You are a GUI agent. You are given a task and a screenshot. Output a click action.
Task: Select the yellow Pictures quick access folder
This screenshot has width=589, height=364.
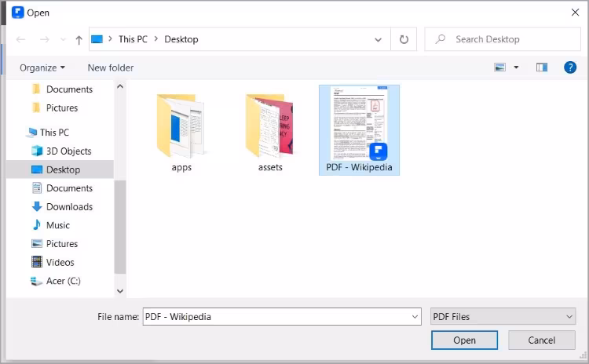55,108
